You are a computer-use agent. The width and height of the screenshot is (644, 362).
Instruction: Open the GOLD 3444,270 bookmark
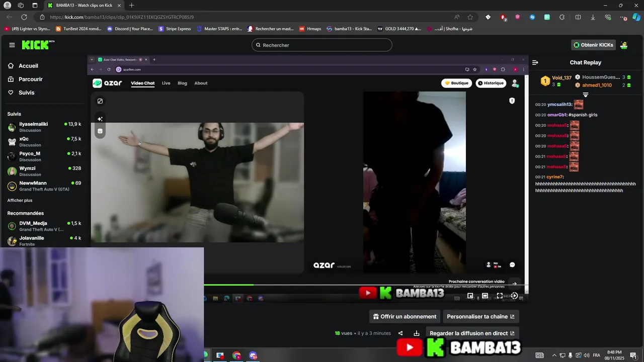[400, 29]
